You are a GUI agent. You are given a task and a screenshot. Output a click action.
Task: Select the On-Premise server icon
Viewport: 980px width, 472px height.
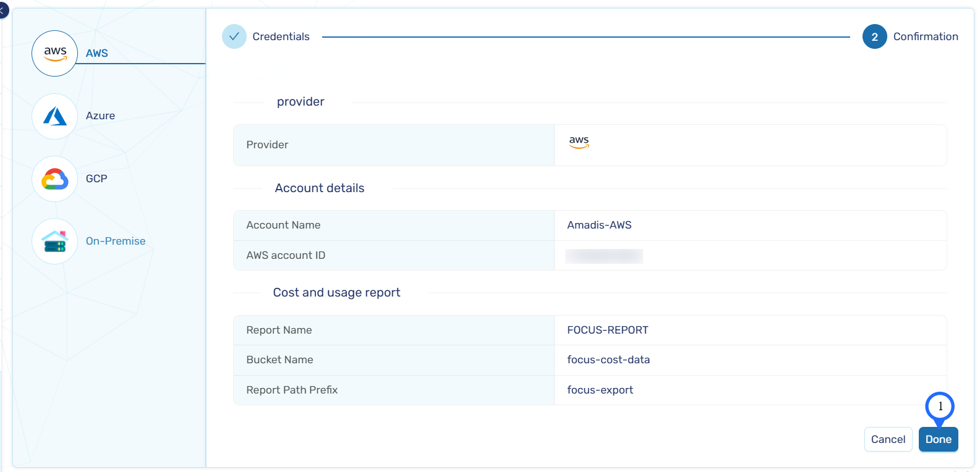click(x=55, y=242)
